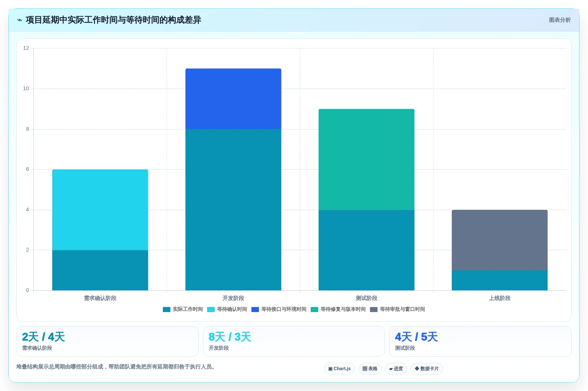This screenshot has height=391, width=588.
Task: Toggle the 等待接口与环境时间 legend item
Action: click(x=279, y=310)
